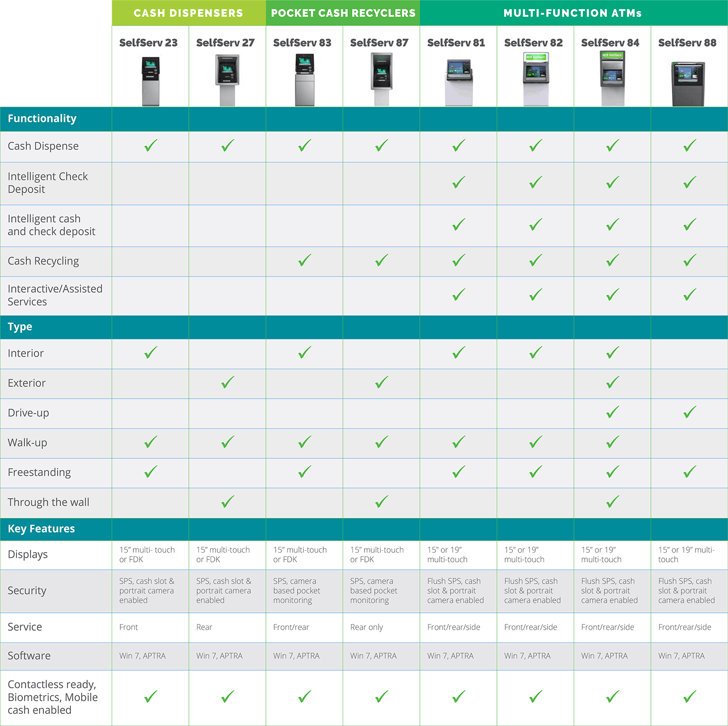Click SelfServ 83 service value 'Front/rear'
Image resolution: width=728 pixels, height=726 pixels.
291,627
